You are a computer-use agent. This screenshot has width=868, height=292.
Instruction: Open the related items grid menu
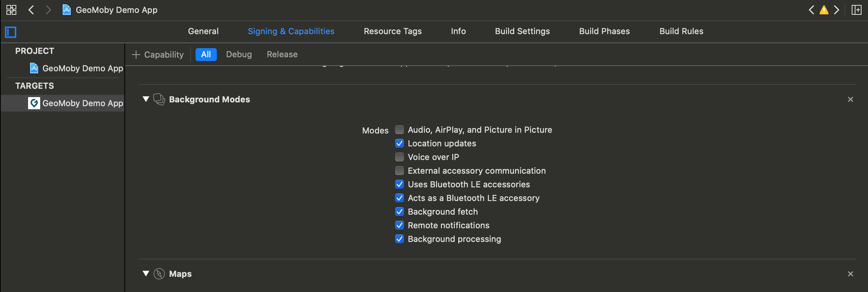click(x=11, y=10)
